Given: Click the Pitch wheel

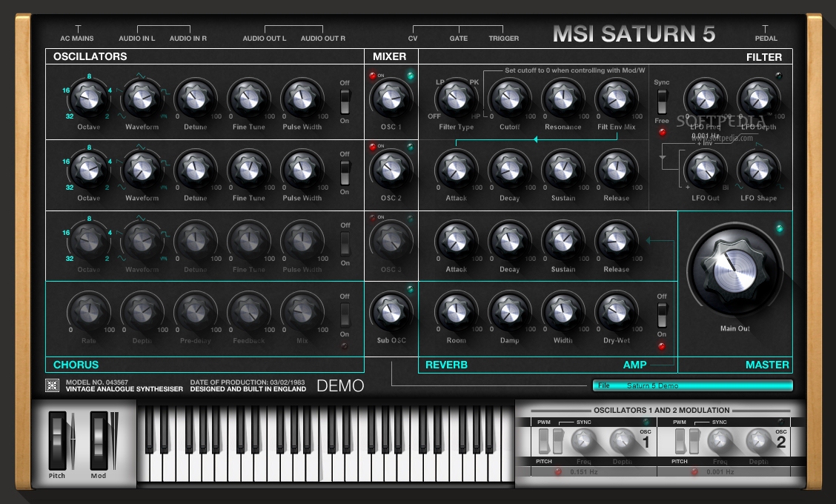Looking at the screenshot, I should 57,440.
